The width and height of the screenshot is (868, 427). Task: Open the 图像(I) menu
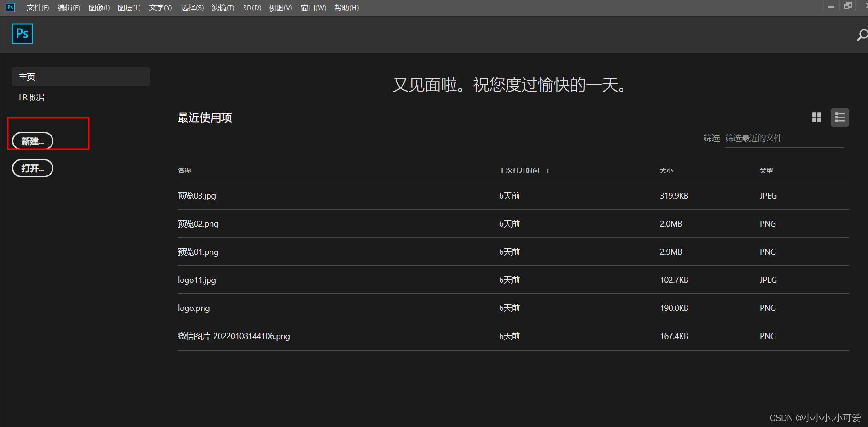coord(99,8)
